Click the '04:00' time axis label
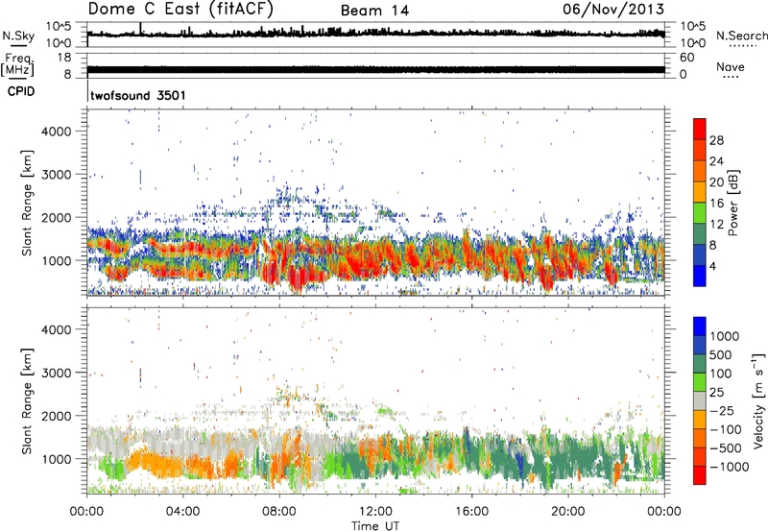The image size is (768, 532). [183, 512]
